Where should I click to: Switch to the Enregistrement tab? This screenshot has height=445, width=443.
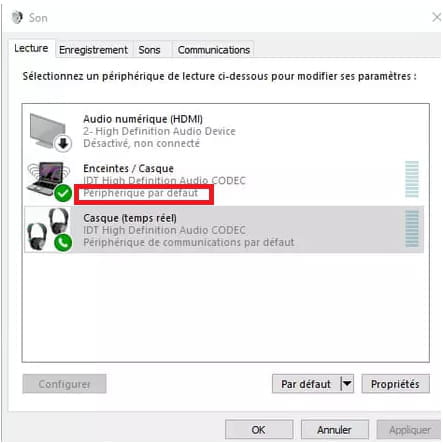pos(93,50)
